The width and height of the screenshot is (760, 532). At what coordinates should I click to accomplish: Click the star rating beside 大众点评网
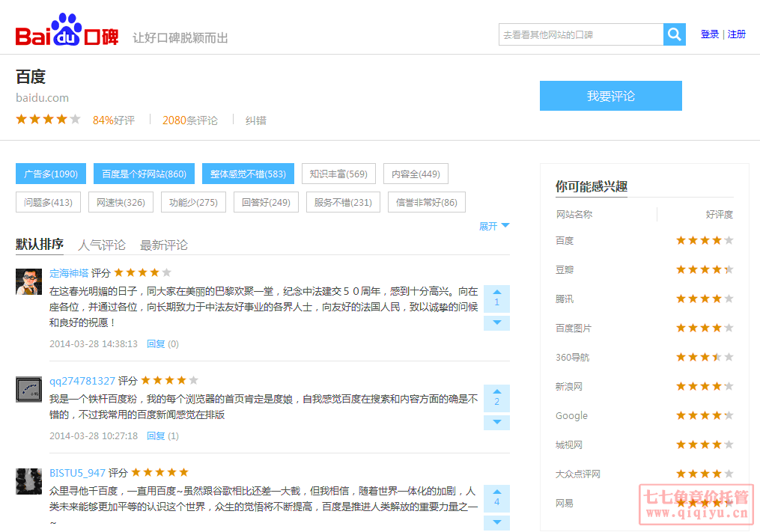tap(705, 474)
